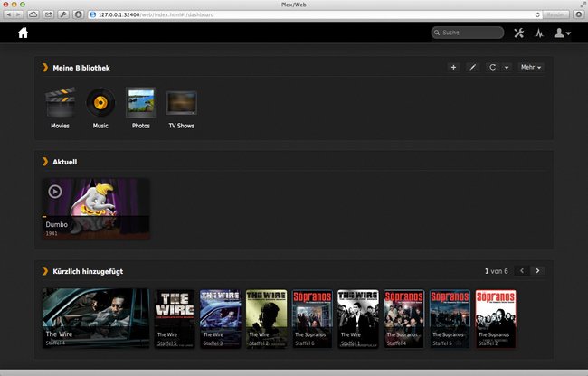Click the browser back arrow button
Image resolution: width=588 pixels, height=376 pixels.
tap(9, 14)
